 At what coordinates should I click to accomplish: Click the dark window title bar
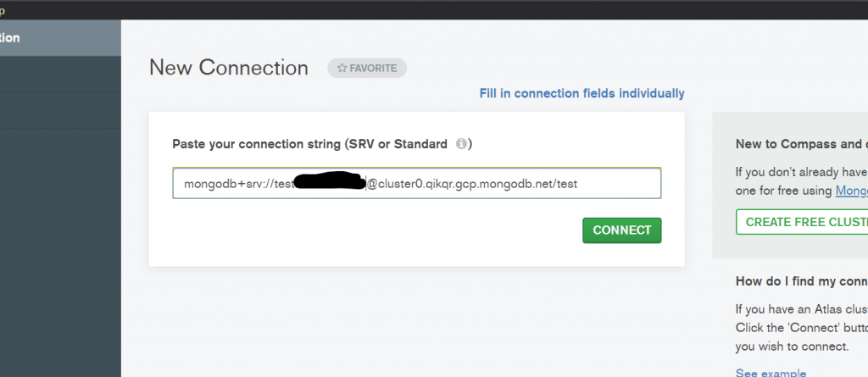[424, 9]
